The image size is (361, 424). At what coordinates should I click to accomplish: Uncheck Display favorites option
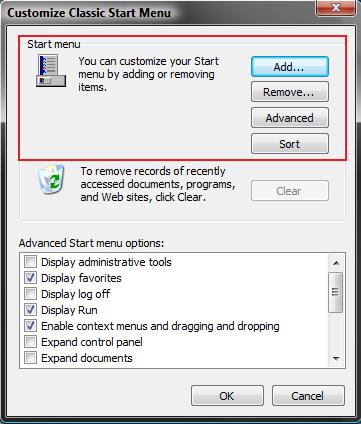coord(30,278)
